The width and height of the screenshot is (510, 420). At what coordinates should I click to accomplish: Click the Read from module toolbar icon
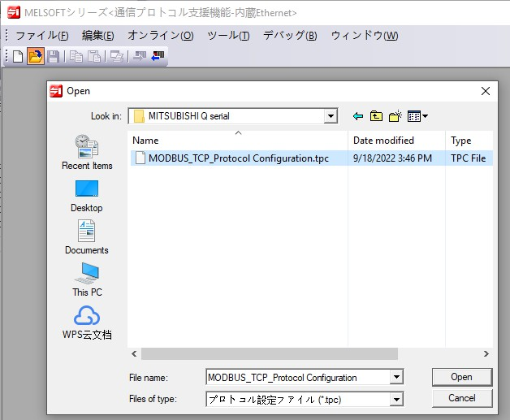(158, 56)
